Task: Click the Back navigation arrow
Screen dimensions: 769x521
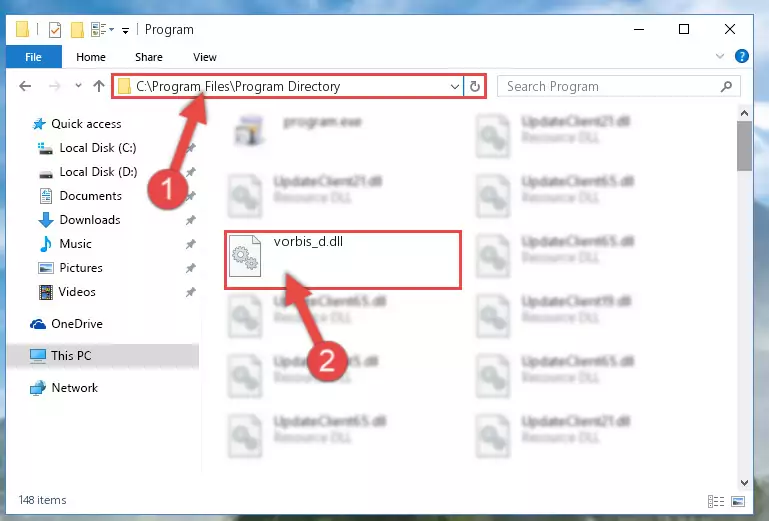Action: click(25, 86)
